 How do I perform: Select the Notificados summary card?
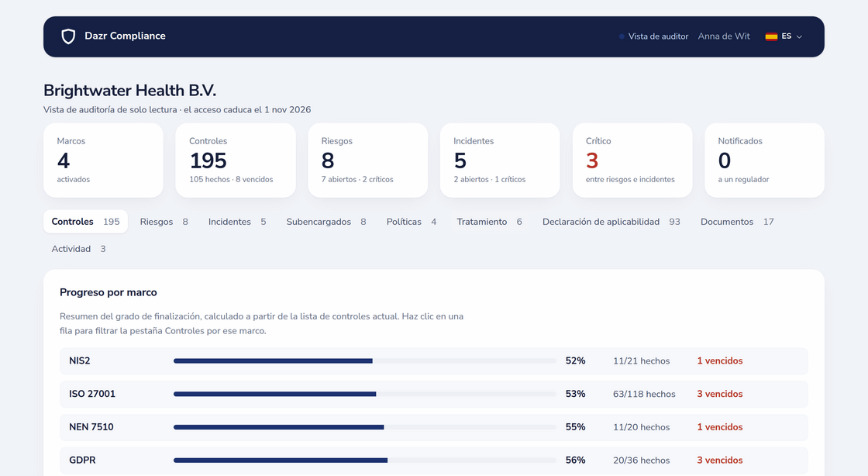click(x=764, y=160)
